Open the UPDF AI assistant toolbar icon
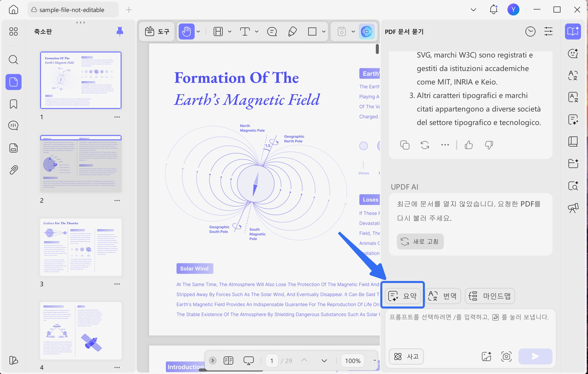This screenshot has height=374, width=588. pyautogui.click(x=367, y=32)
